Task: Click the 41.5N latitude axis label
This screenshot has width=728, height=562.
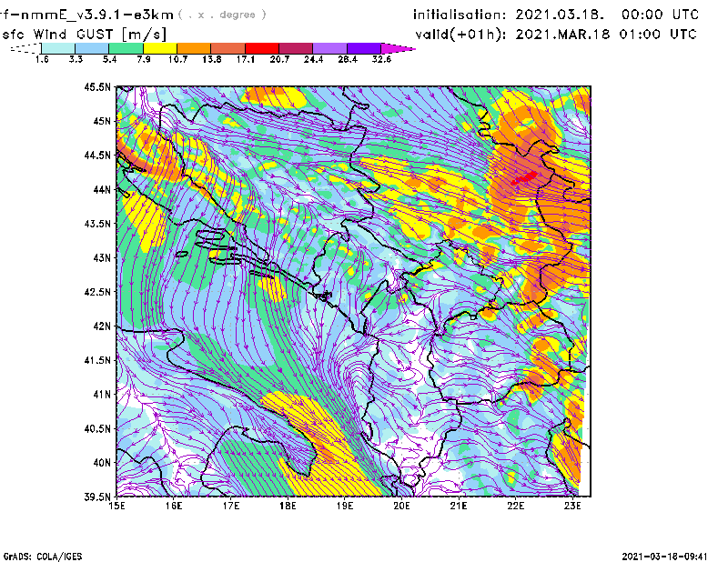Action: (97, 360)
